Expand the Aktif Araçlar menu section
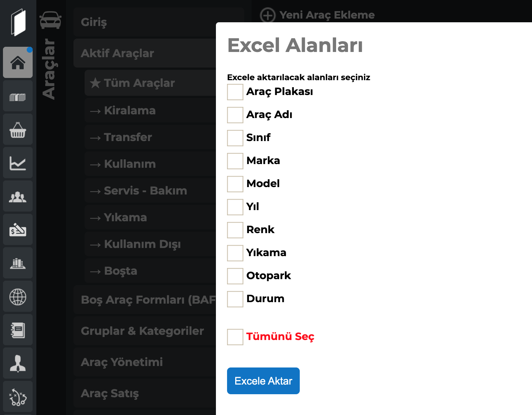This screenshot has height=415, width=532. click(145, 53)
